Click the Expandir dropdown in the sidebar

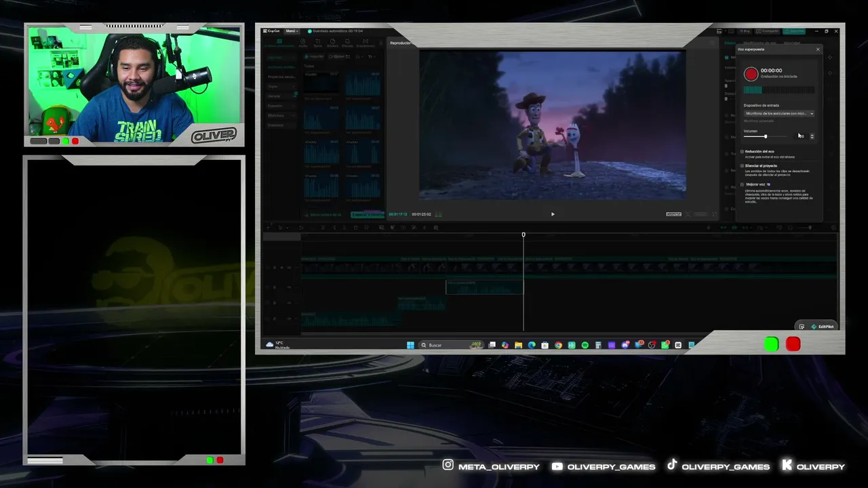coord(281,106)
